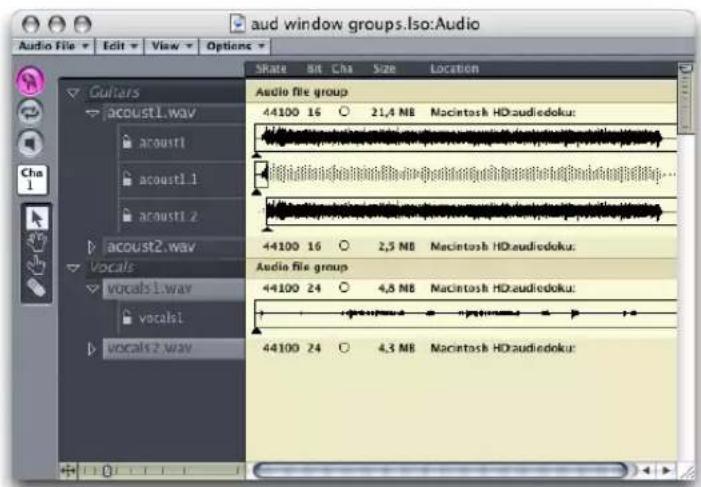Collapse the vocals1.wav file regions
Screen dimensions: 701x487
pos(93,288)
